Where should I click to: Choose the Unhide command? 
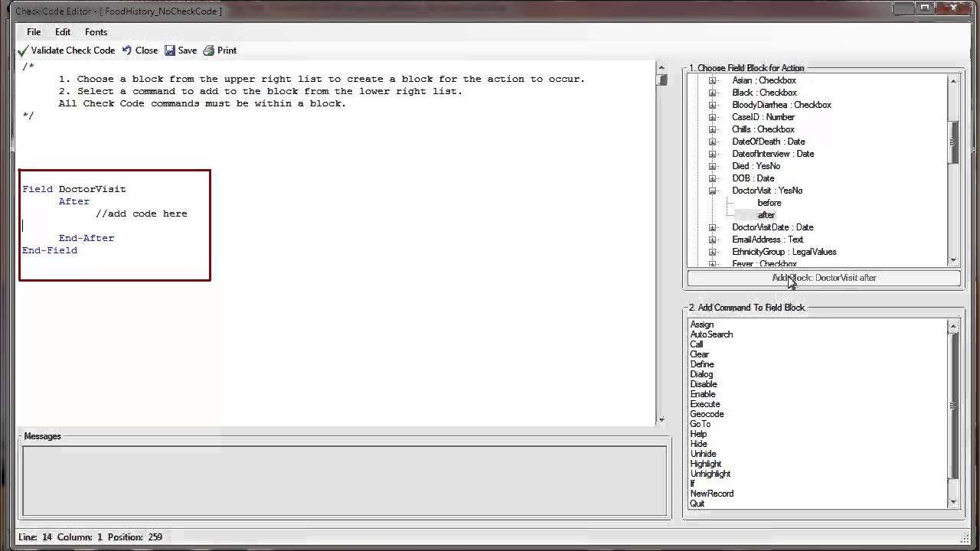pyautogui.click(x=703, y=454)
